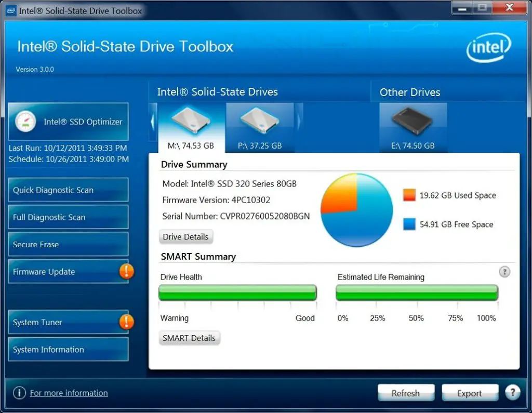The image size is (532, 413).
Task: Click the Estimated Life Remaining progress bar
Action: [x=417, y=292]
